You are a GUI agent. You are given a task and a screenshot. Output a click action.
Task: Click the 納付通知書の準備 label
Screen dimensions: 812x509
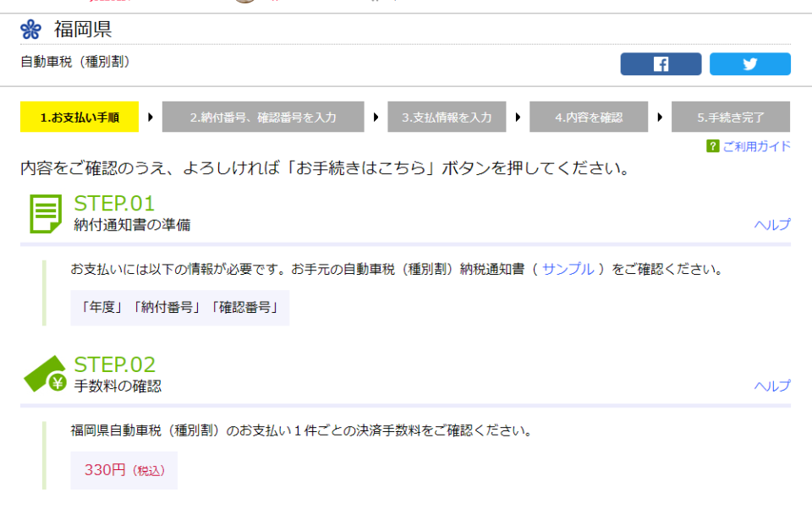pos(132,225)
